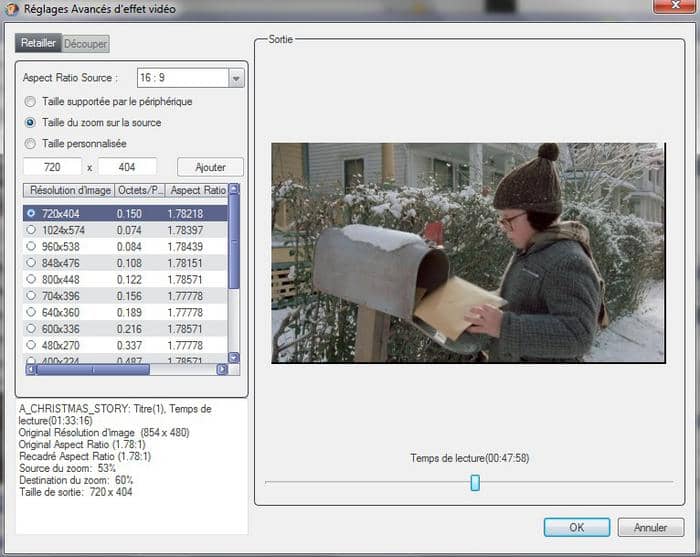Click the horizontal scroll left arrow
This screenshot has height=557, width=700.
click(x=30, y=370)
